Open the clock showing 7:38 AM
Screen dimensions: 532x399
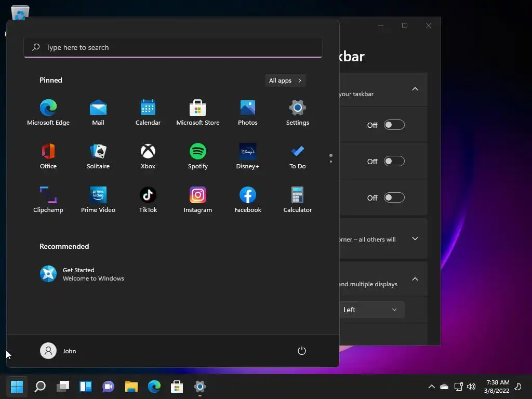[x=497, y=387]
